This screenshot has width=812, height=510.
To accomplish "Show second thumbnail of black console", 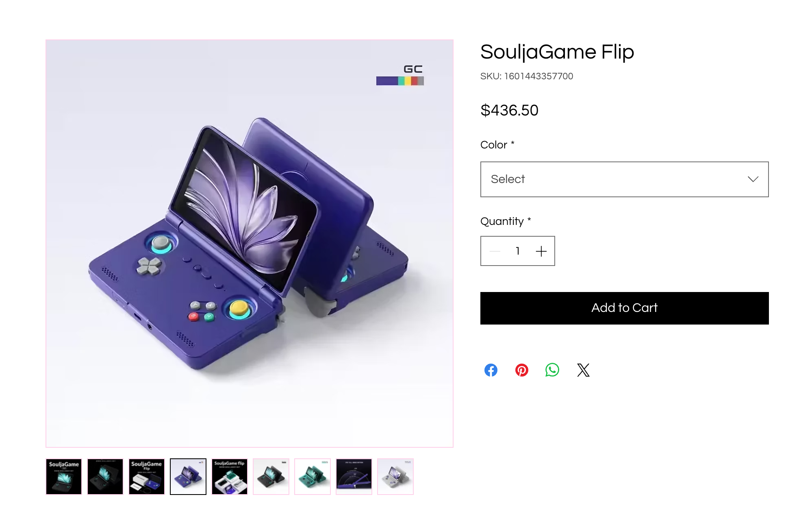I will coord(105,477).
